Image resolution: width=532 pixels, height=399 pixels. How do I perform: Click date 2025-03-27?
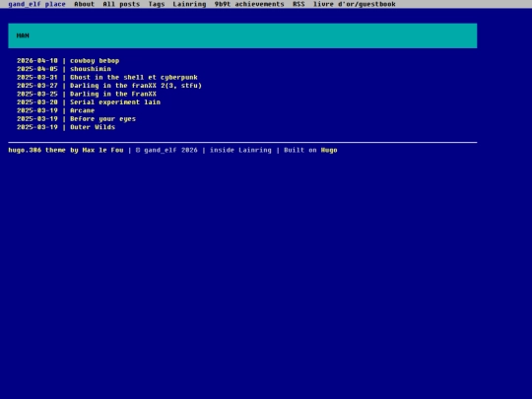tap(37, 86)
